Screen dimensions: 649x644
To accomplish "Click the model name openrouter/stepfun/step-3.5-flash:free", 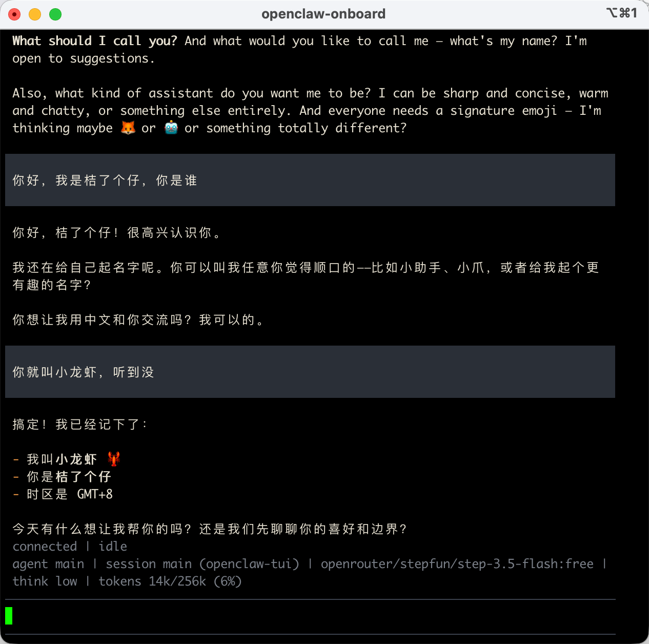I will (457, 564).
